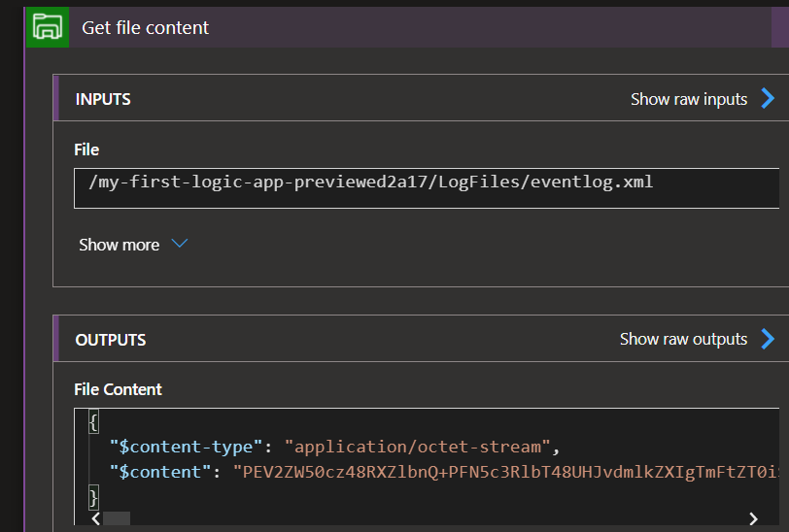Open Show raw inputs link
Screen dimensions: 789x532
pos(688,99)
